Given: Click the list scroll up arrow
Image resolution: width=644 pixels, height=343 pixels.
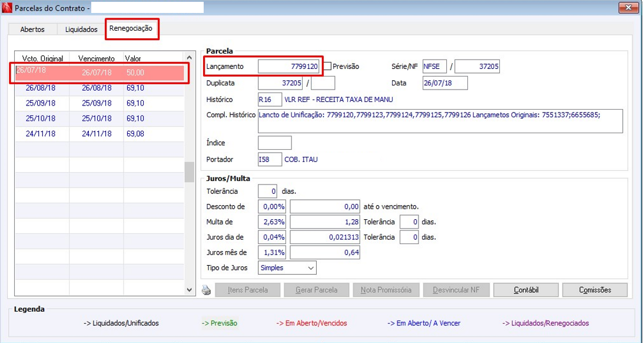Looking at the screenshot, I should (189, 58).
